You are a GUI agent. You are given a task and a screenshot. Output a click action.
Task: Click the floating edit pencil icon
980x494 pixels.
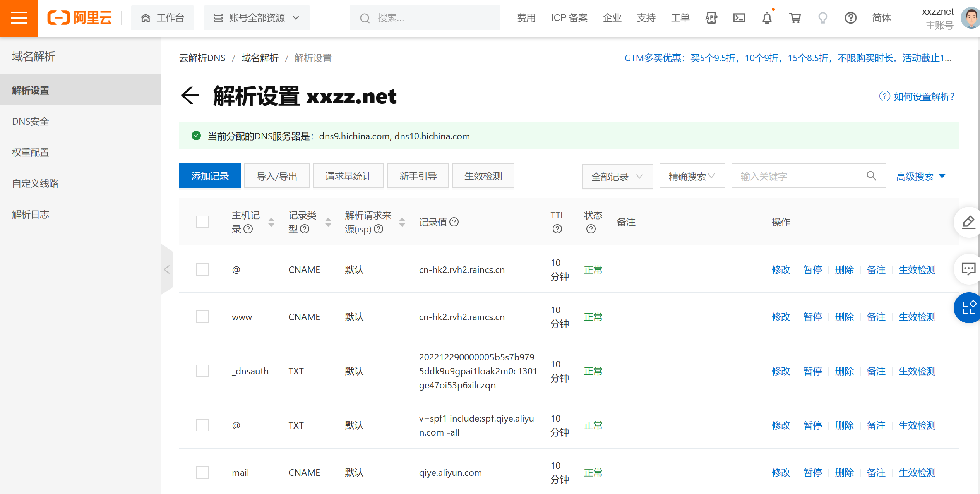coord(968,222)
